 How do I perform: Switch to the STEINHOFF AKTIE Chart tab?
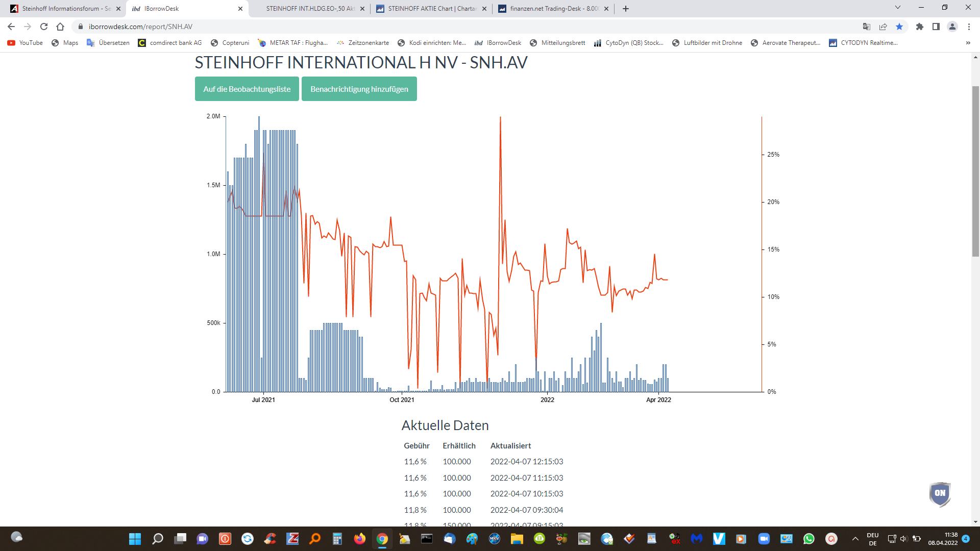[x=432, y=9]
